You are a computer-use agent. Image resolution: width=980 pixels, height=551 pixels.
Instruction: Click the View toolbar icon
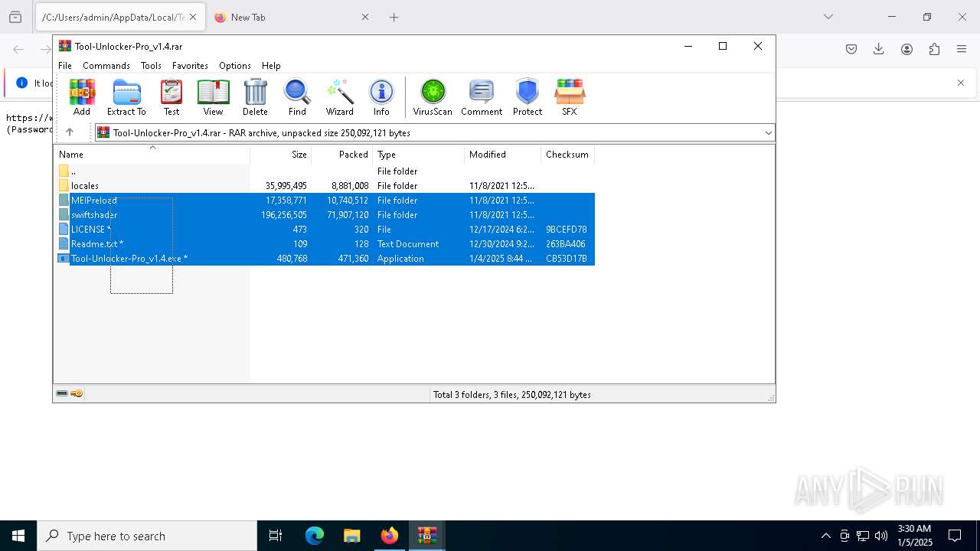tap(213, 97)
